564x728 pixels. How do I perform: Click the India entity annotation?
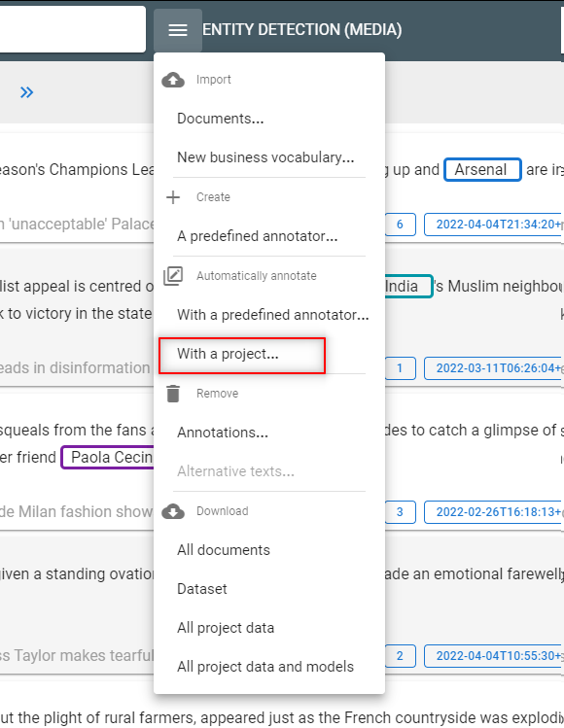(x=408, y=287)
